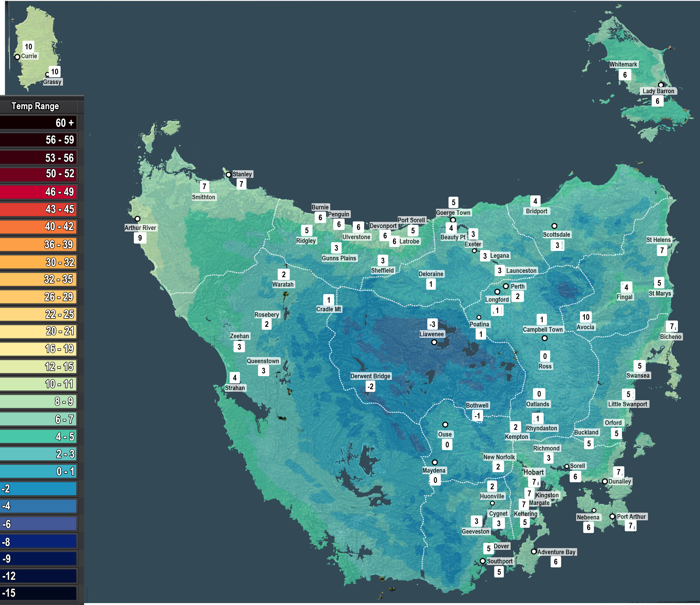Viewport: 700px width, 605px height.
Task: Click the Campbell Town marker circle
Action: (x=545, y=338)
